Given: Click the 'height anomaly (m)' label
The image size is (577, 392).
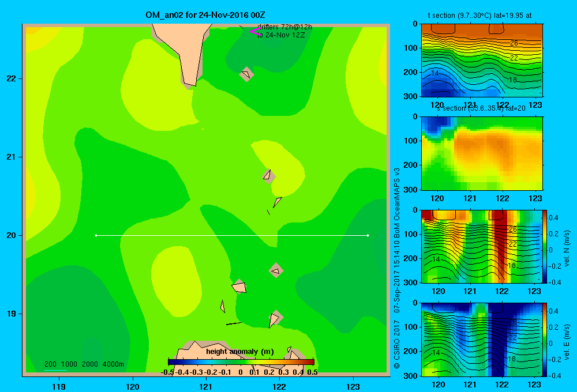Looking at the screenshot, I should [240, 352].
